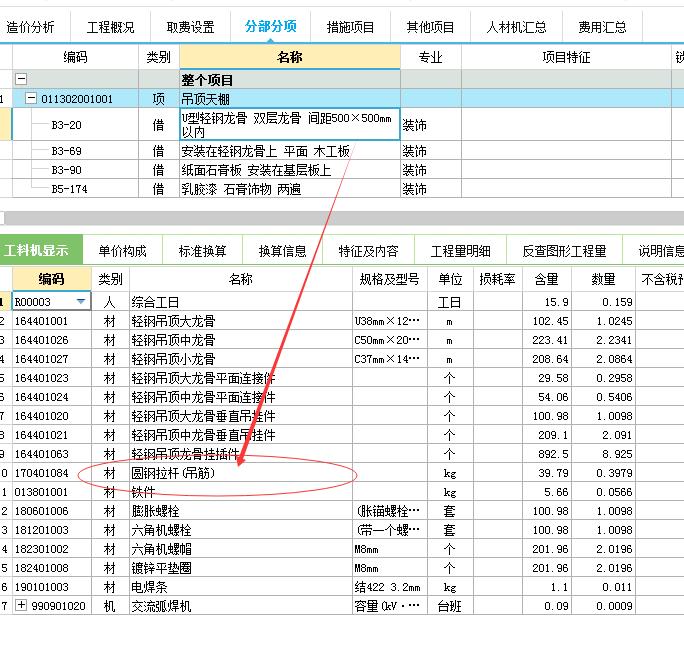Select 综合工日 row name
The width and height of the screenshot is (684, 651).
point(241,302)
